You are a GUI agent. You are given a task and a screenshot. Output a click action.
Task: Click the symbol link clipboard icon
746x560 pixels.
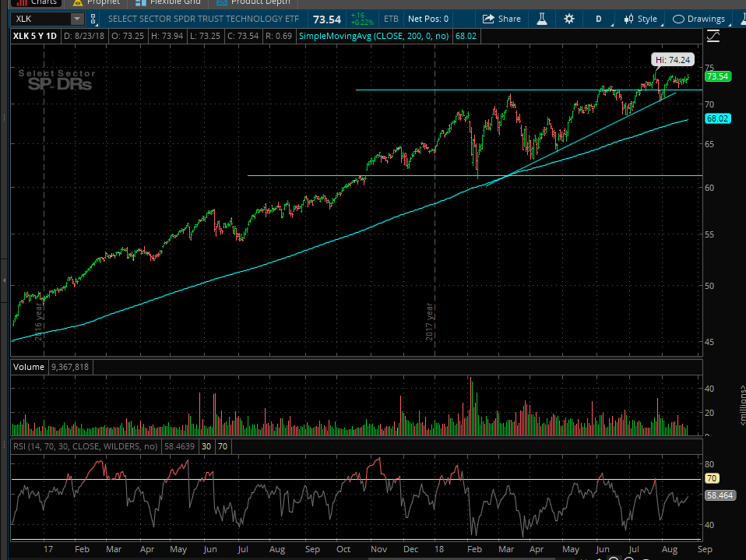(93, 19)
